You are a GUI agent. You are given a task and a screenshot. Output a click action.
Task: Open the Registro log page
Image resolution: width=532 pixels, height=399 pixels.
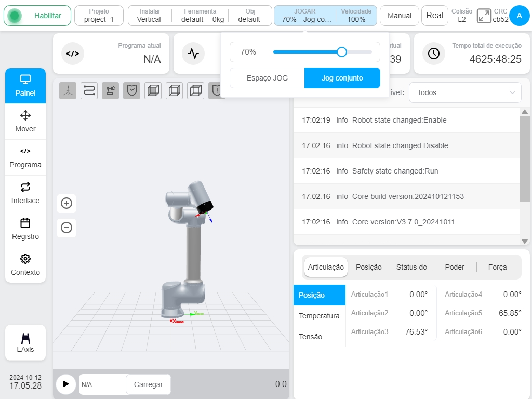[25, 229]
